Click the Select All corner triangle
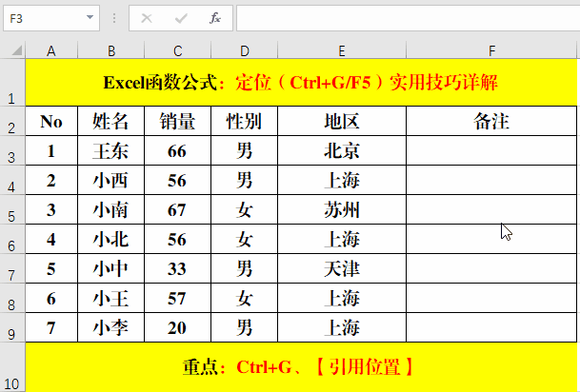 [16, 49]
